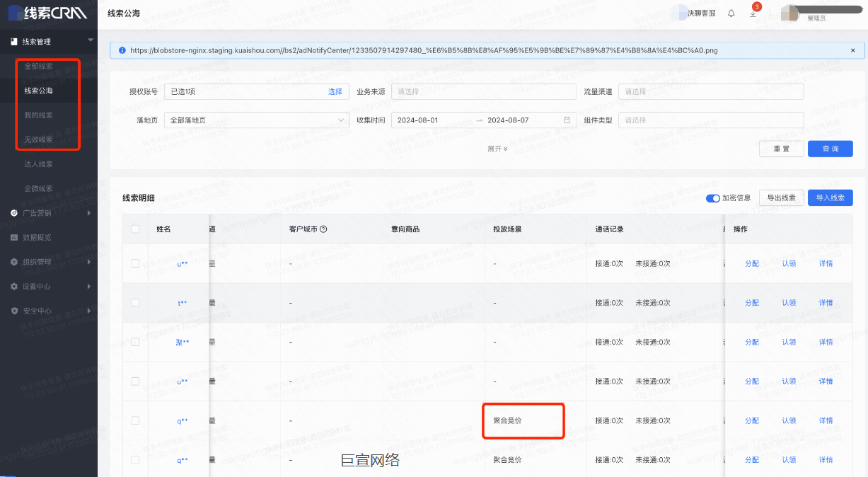This screenshot has height=477, width=868.
Task: Open the 组织管理 gear-shield icon
Action: [x=16, y=262]
